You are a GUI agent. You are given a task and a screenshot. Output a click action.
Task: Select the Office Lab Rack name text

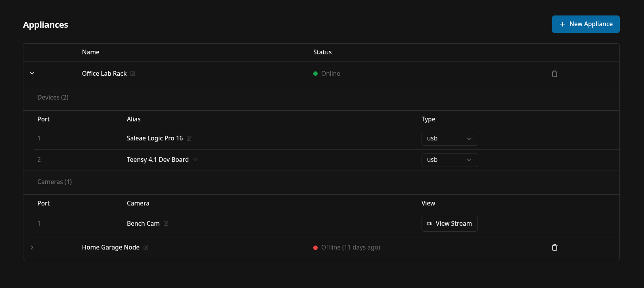[x=104, y=73]
